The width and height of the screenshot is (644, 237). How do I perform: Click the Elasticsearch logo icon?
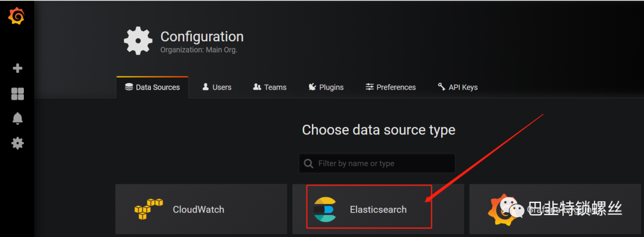click(325, 210)
